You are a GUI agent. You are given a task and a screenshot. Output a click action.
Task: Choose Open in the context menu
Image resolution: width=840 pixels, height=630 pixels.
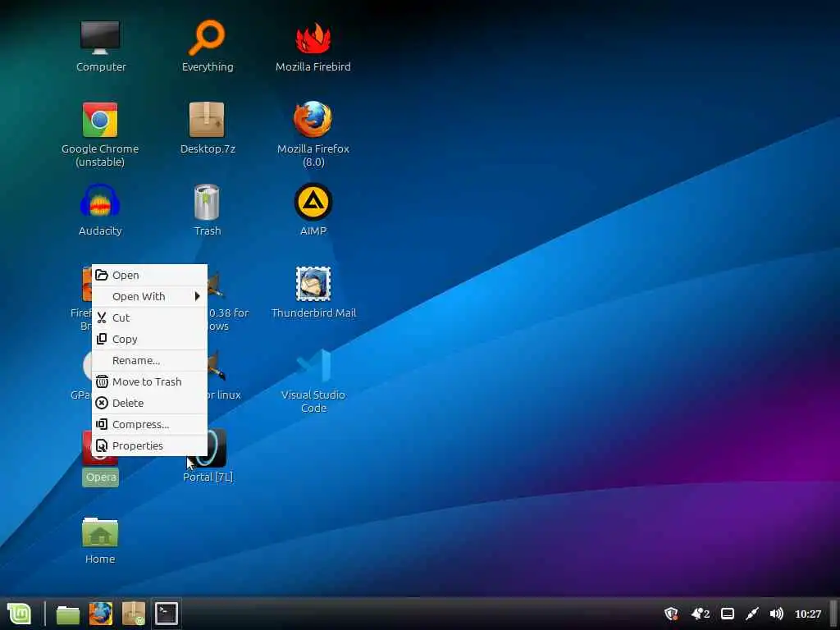click(x=149, y=275)
